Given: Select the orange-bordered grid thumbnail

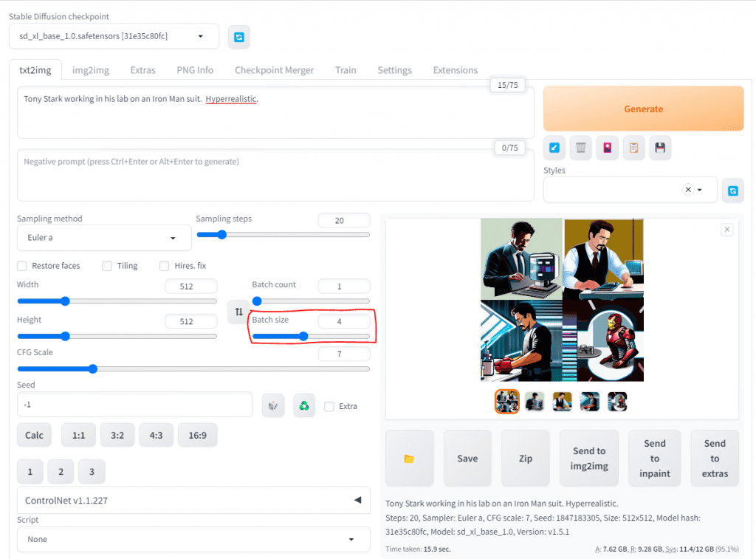Looking at the screenshot, I should click(506, 401).
